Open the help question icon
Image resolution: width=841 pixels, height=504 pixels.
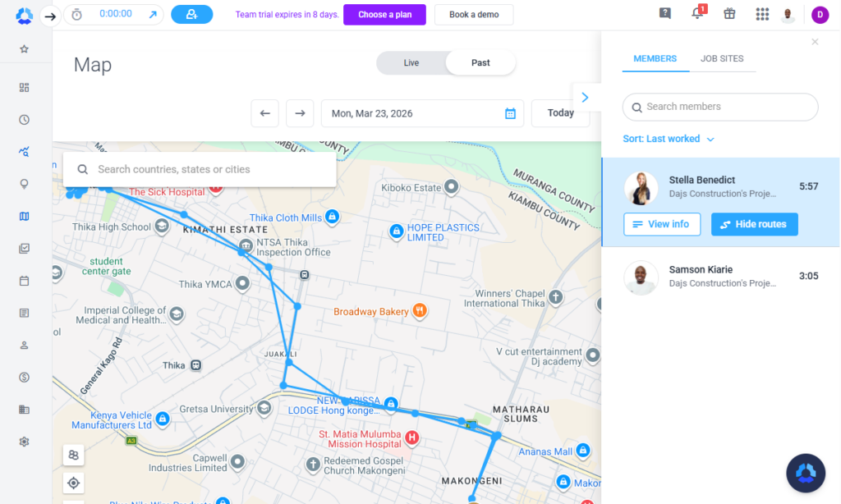click(665, 13)
